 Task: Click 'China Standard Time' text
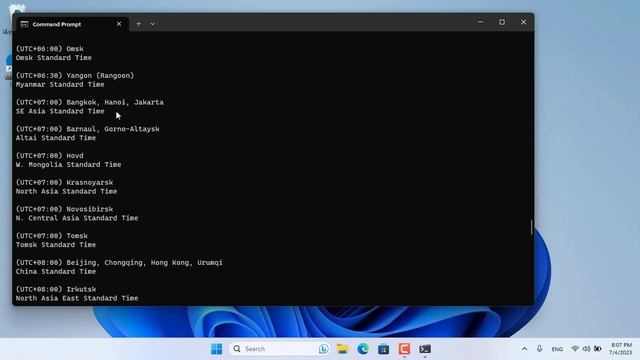56,271
